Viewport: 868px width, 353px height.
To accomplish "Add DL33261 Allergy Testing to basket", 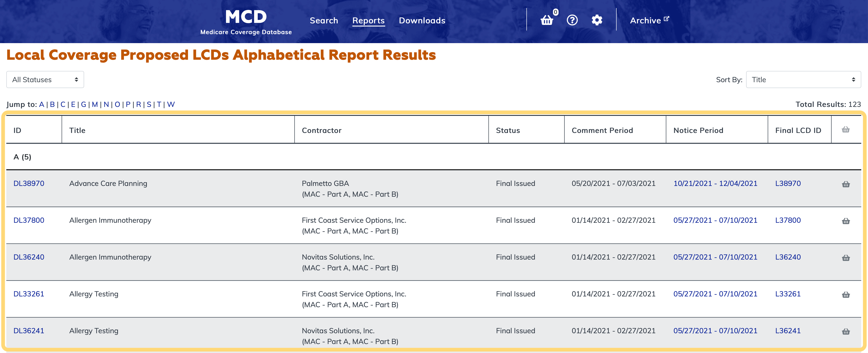I will click(846, 295).
